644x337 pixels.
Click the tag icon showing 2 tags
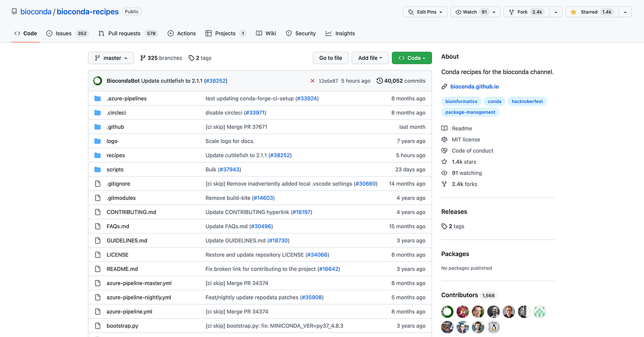coord(191,57)
